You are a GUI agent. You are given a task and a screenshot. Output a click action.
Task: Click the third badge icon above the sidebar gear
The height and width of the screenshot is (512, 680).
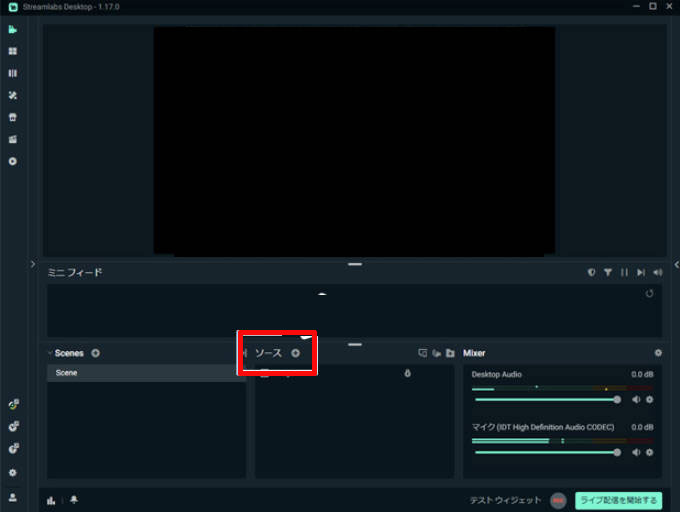pos(13,448)
